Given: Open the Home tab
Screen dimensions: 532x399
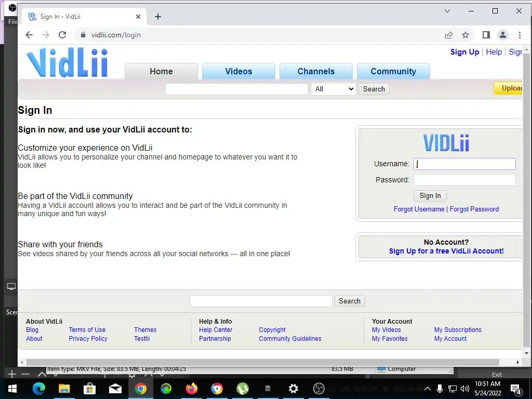Looking at the screenshot, I should pos(161,71).
